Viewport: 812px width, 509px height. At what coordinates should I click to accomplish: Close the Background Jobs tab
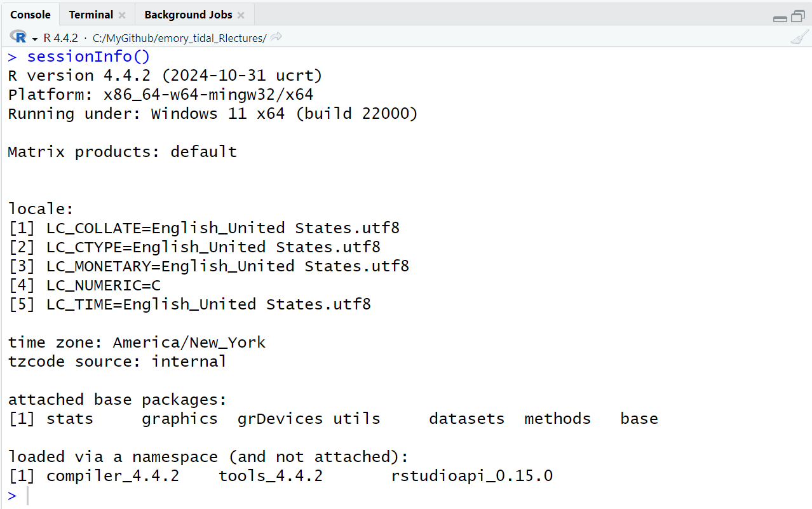[241, 15]
